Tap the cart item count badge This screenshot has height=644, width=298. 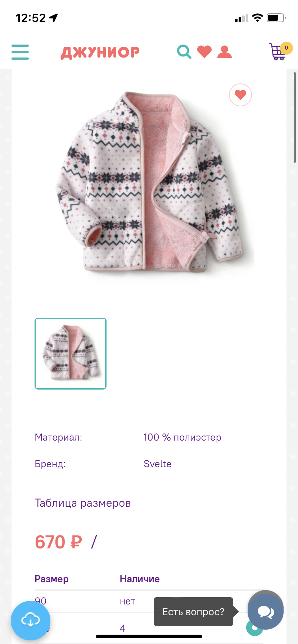[x=286, y=47]
